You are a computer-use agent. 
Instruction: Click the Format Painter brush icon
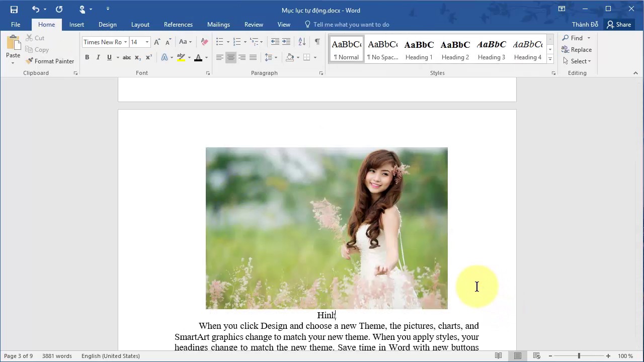tap(30, 61)
